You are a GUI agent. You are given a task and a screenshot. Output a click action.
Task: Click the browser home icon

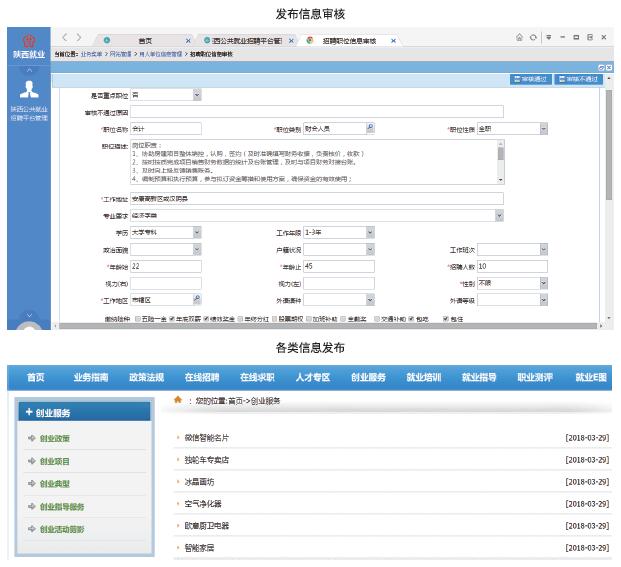(520, 38)
